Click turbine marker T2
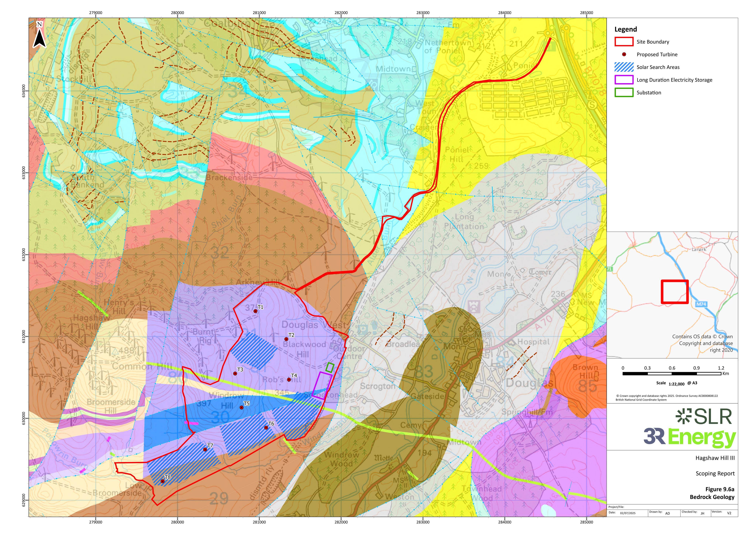The height and width of the screenshot is (535, 756). pyautogui.click(x=286, y=339)
